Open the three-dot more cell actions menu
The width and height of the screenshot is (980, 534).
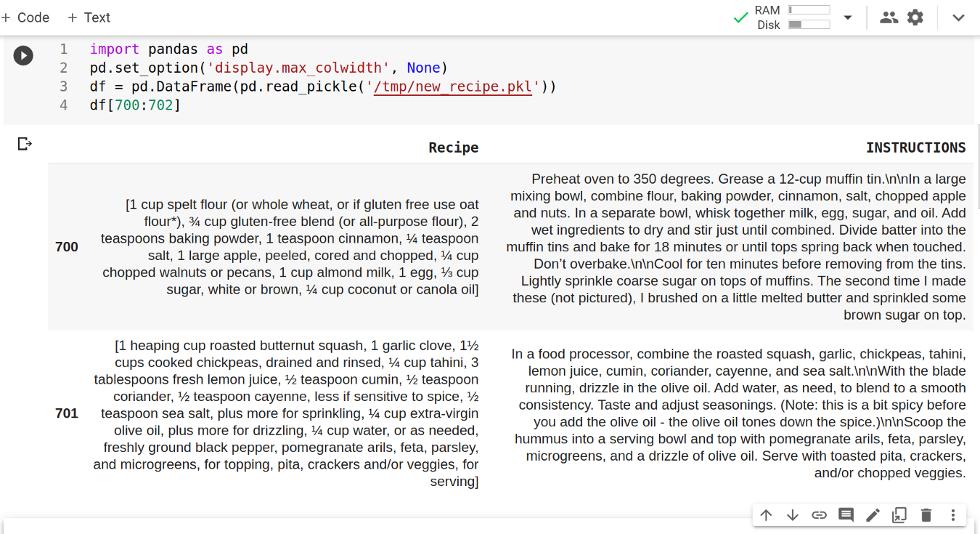953,515
